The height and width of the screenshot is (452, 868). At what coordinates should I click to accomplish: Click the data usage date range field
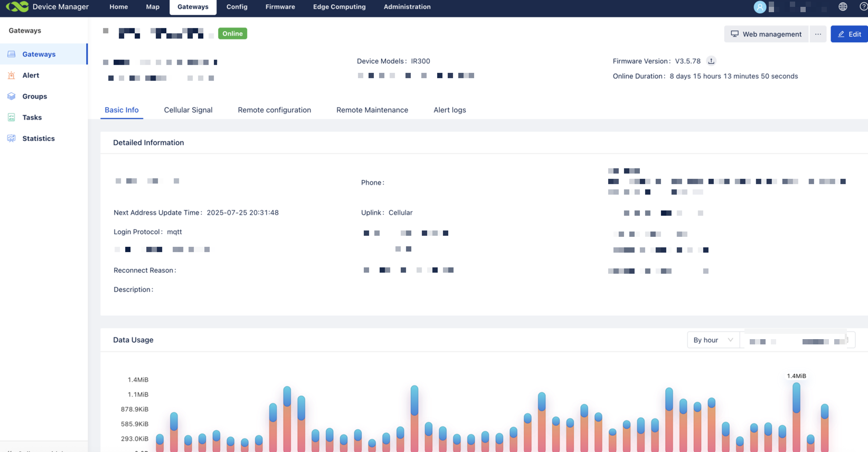[x=797, y=341]
